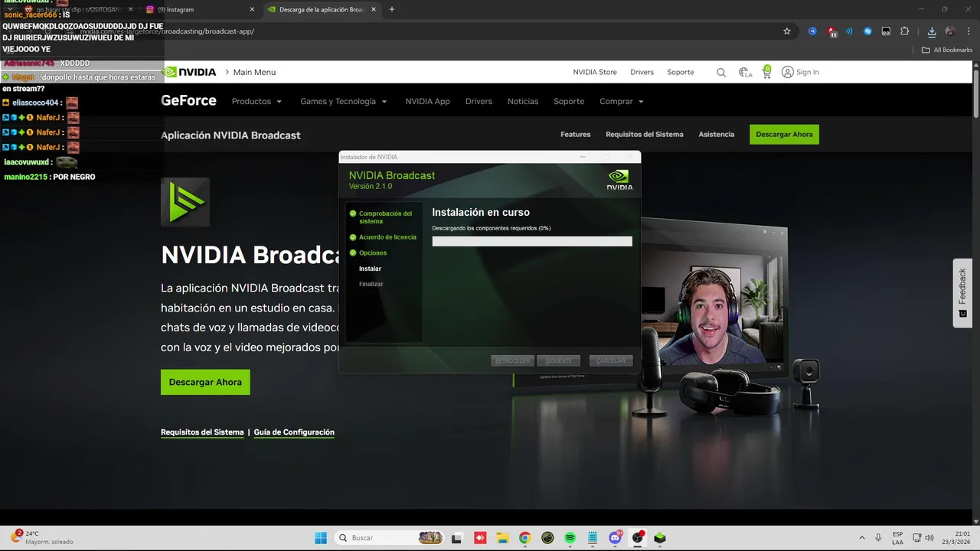Click the page vertical scrollbar
The width and height of the screenshot is (980, 551).
(975, 92)
